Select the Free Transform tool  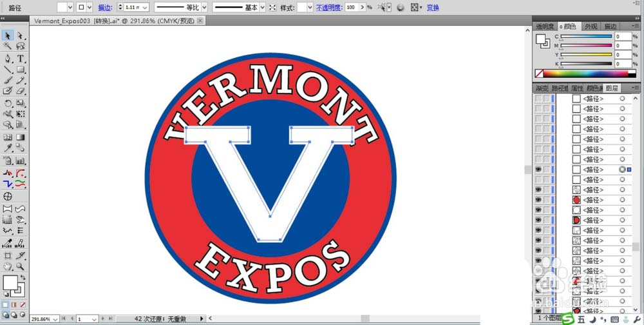pyautogui.click(x=20, y=114)
